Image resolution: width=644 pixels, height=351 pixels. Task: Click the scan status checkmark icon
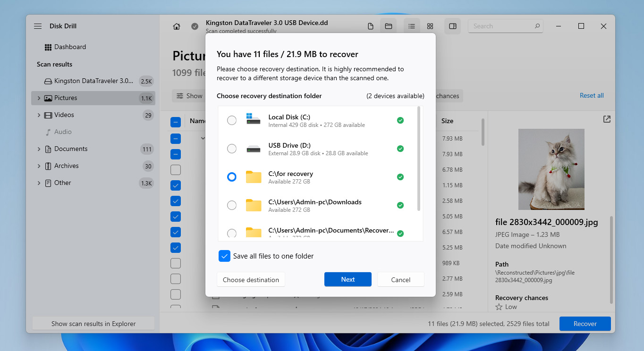pyautogui.click(x=195, y=26)
